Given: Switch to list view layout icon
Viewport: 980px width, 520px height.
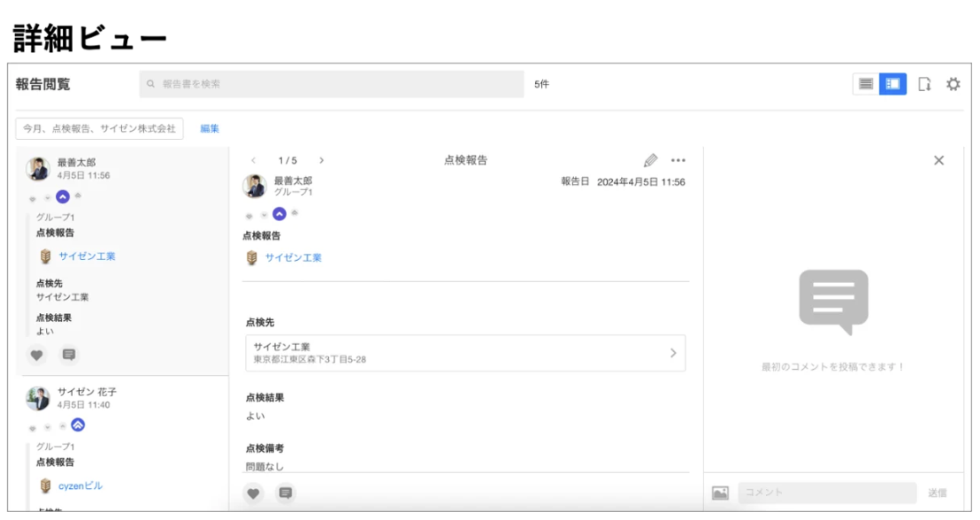Looking at the screenshot, I should click(x=866, y=84).
